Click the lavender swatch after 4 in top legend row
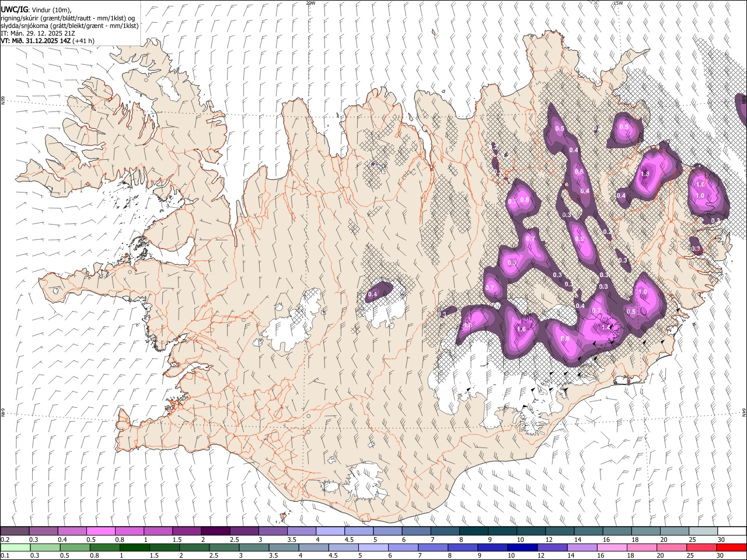The width and height of the screenshot is (747, 560). coord(330,531)
